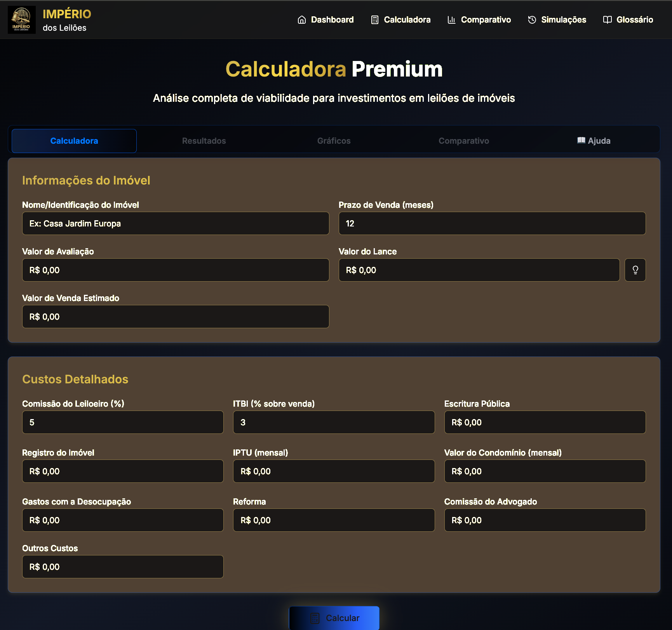Click the Nome/Identificação do Imóvel field
Screen dimensions: 672x630
175,223
